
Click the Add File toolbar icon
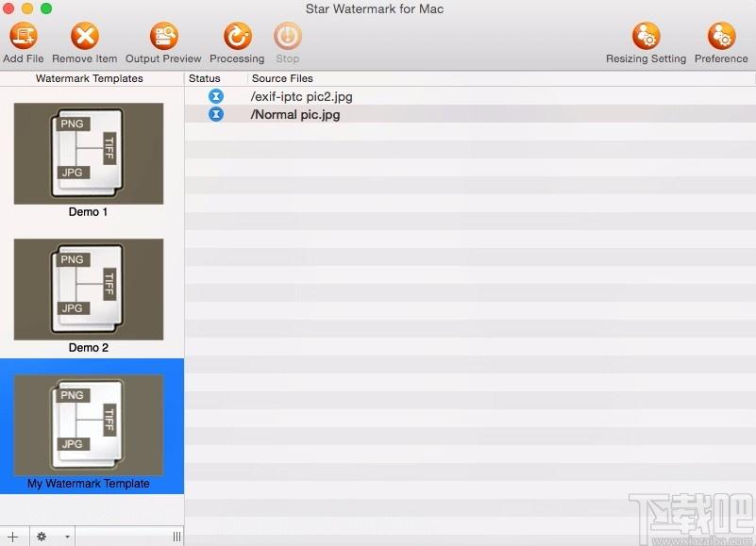(x=24, y=36)
